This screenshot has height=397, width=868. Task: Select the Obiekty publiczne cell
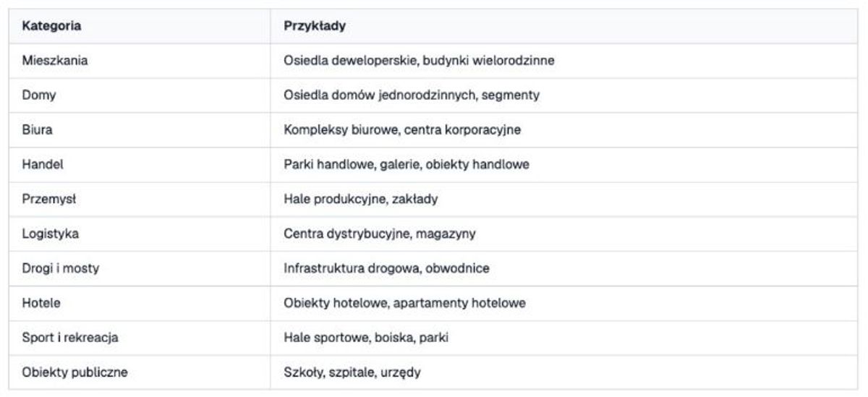[x=140, y=373]
